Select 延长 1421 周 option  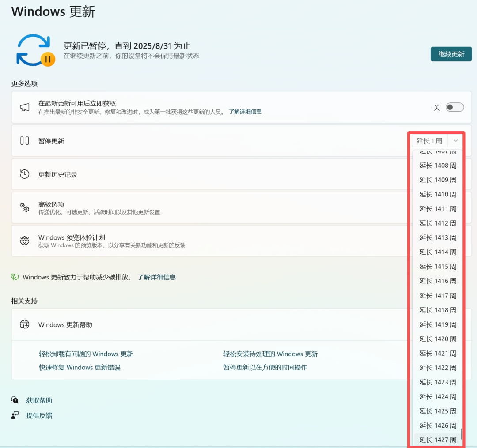(438, 354)
